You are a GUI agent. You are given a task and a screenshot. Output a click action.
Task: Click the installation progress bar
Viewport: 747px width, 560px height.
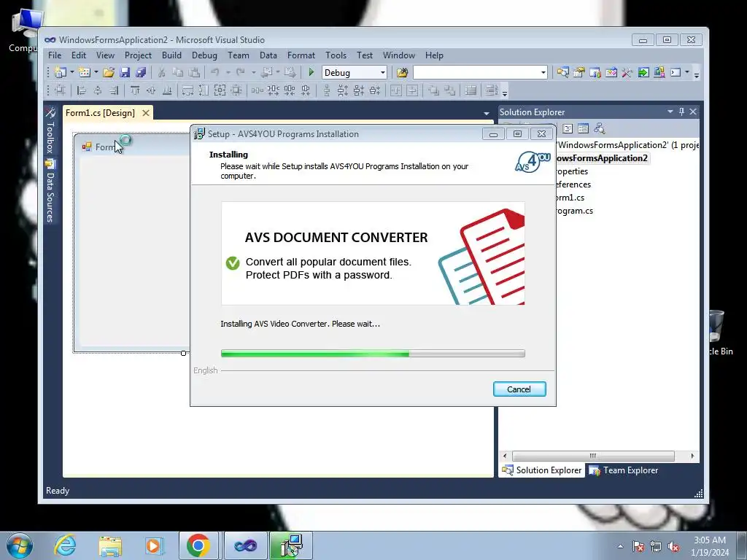[373, 354]
